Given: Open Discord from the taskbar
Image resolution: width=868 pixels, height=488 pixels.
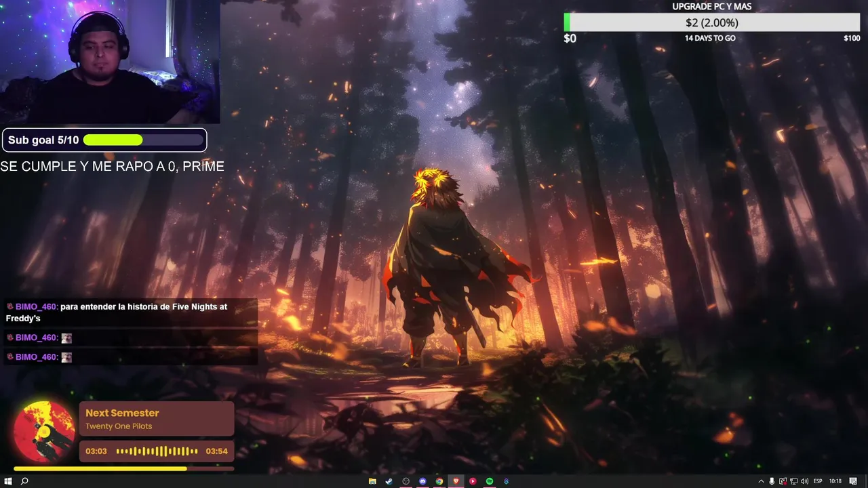Looking at the screenshot, I should point(422,481).
